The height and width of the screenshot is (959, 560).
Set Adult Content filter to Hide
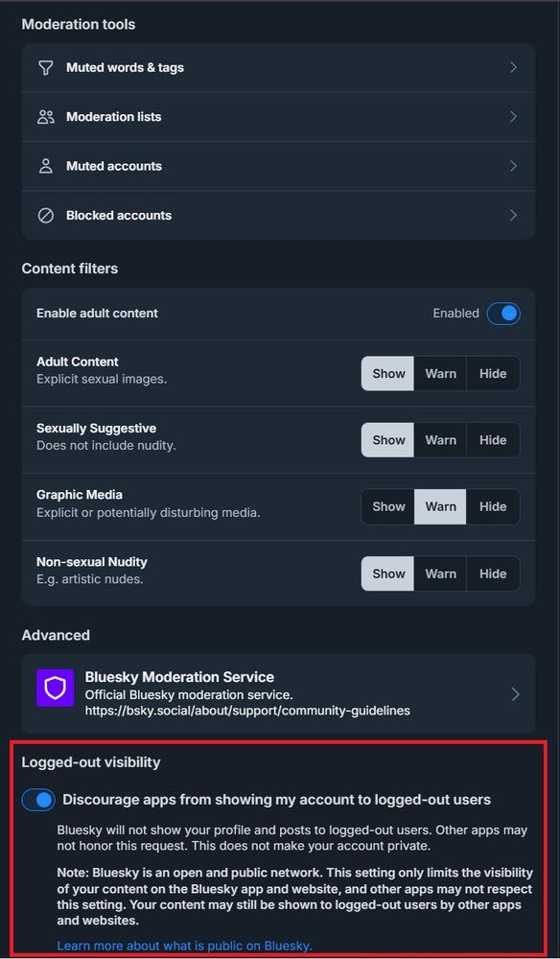(x=493, y=374)
